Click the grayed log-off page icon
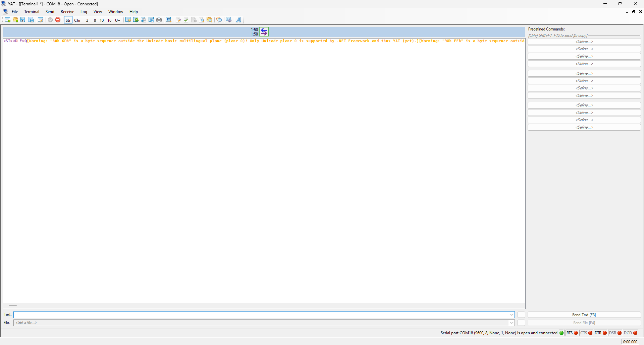This screenshot has height=345, width=644. click(194, 20)
